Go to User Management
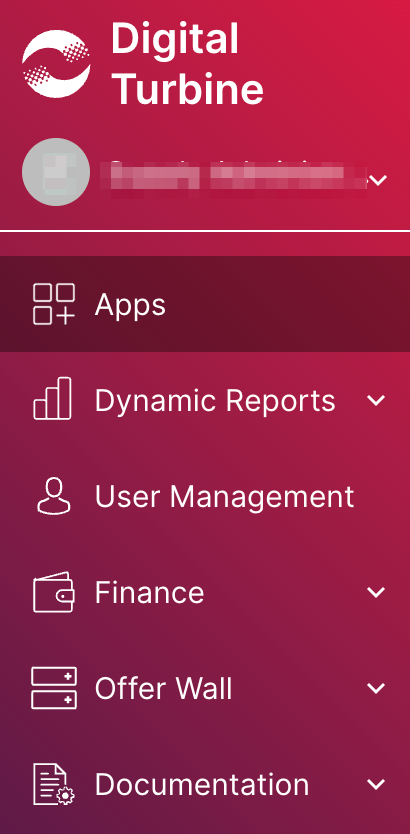 coord(224,496)
